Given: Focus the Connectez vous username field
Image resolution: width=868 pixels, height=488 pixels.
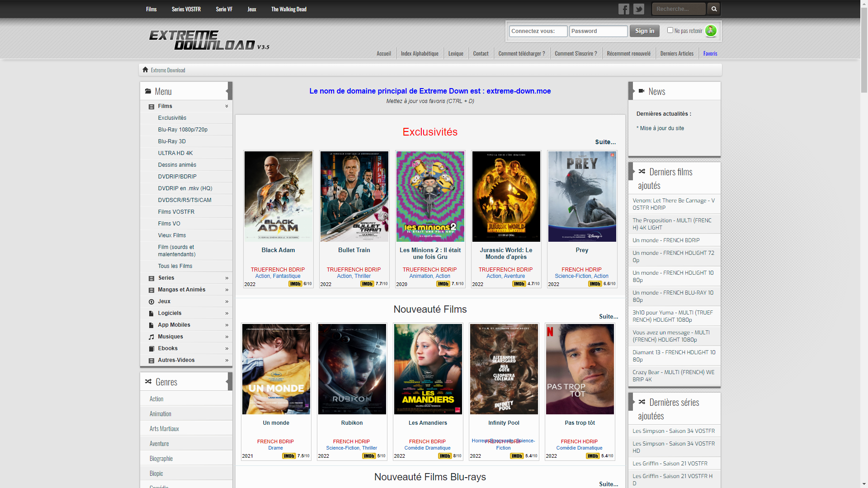Looking at the screenshot, I should (538, 31).
